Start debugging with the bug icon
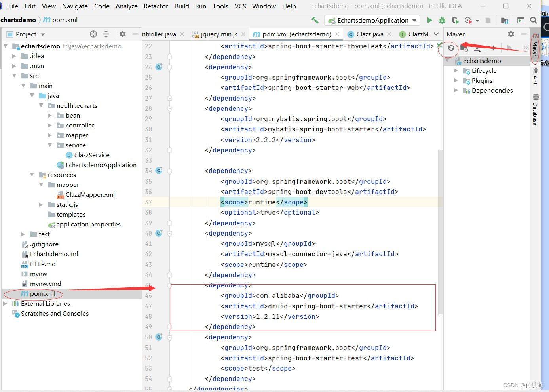This screenshot has width=549, height=392. point(442,20)
